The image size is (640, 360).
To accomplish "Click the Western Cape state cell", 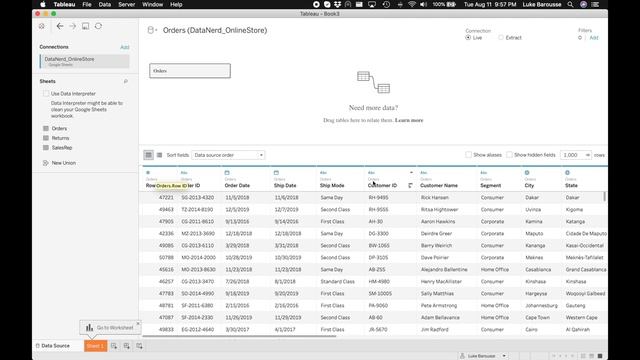I will coord(582,318).
